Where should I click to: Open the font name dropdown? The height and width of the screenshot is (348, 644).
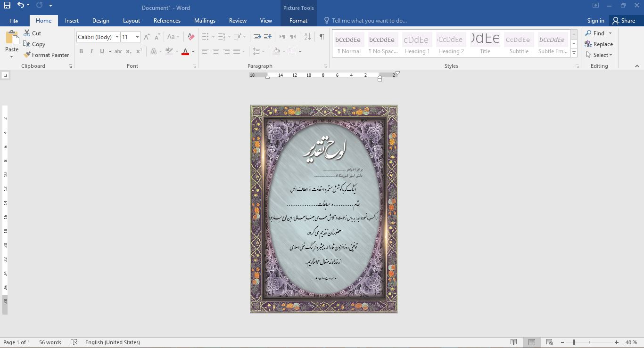coord(117,37)
